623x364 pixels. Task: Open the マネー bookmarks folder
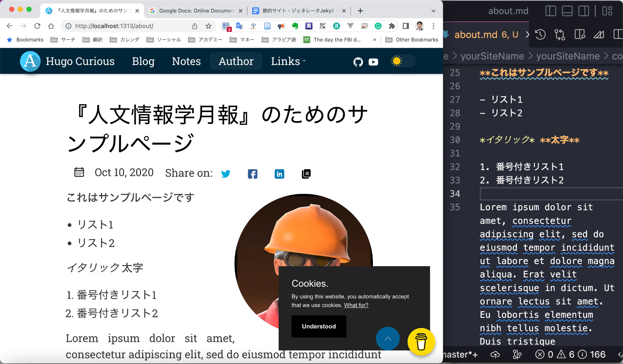click(x=242, y=39)
